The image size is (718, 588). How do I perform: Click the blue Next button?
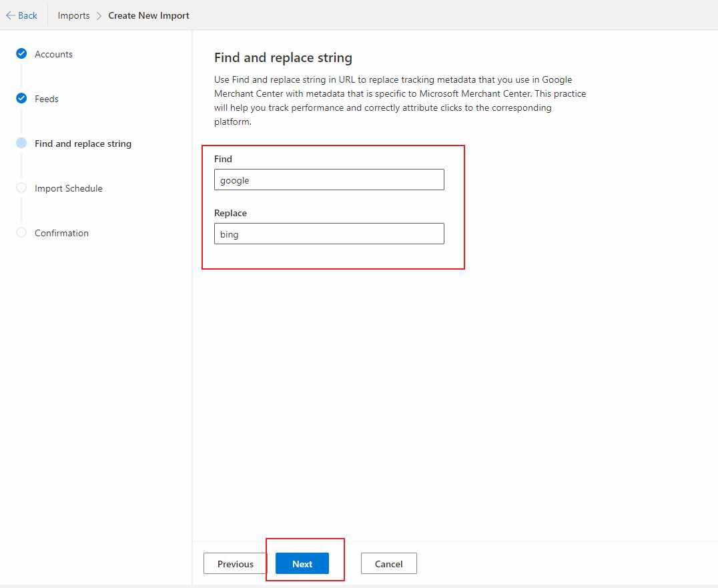302,563
